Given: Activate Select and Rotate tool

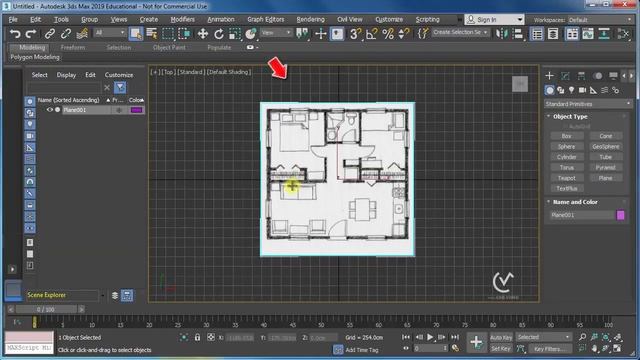Looking at the screenshot, I should click(219, 33).
